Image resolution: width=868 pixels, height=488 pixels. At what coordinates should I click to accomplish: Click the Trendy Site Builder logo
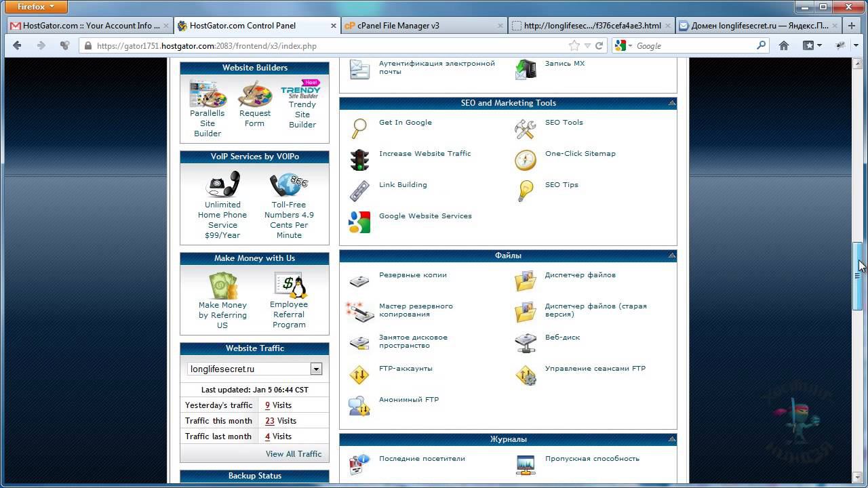point(301,89)
